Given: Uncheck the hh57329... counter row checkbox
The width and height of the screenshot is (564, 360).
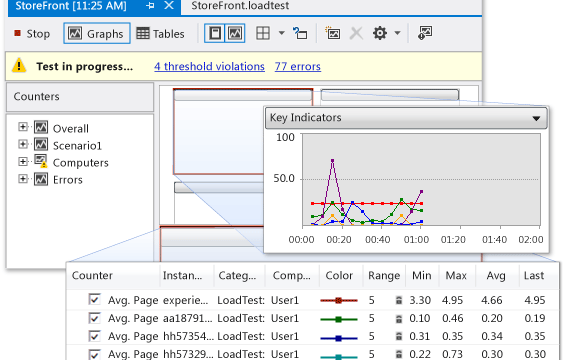Looking at the screenshot, I should (x=94, y=354).
